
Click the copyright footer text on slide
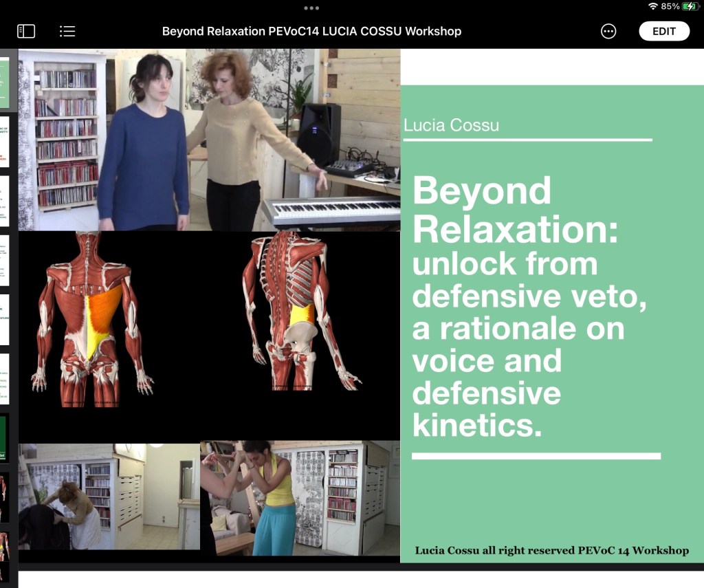pos(551,550)
